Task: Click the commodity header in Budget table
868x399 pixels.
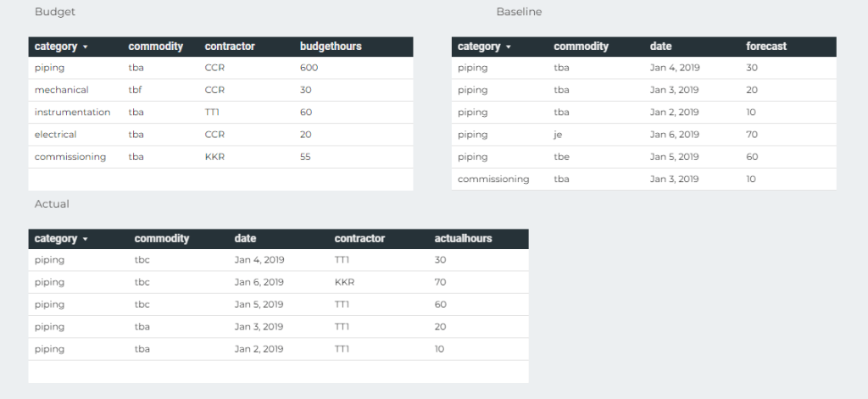Action: click(155, 47)
